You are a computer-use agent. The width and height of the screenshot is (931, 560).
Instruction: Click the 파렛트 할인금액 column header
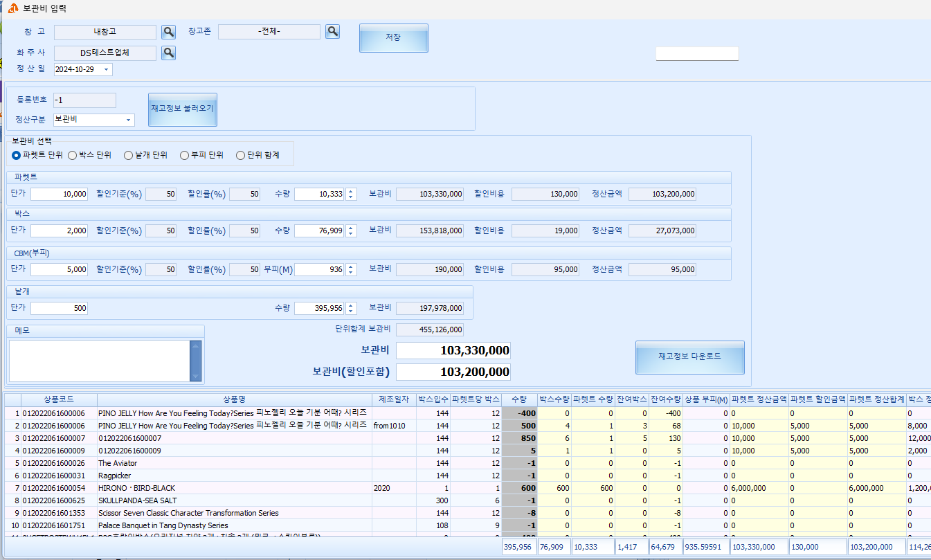[818, 399]
